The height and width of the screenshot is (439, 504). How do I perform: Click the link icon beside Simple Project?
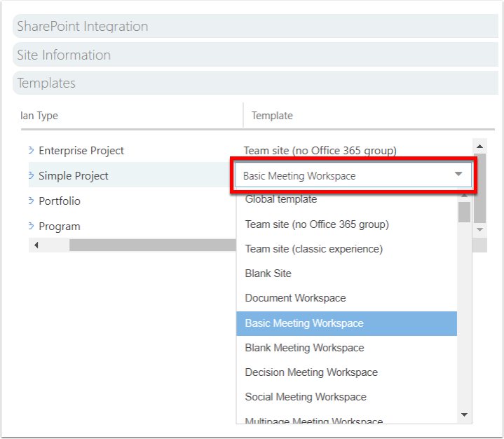pyautogui.click(x=31, y=175)
